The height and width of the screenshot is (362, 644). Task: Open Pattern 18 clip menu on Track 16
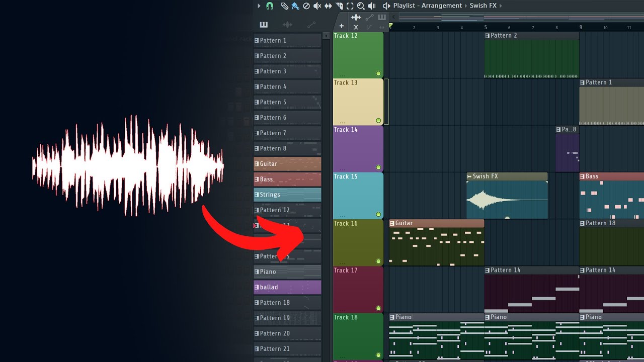click(x=583, y=223)
